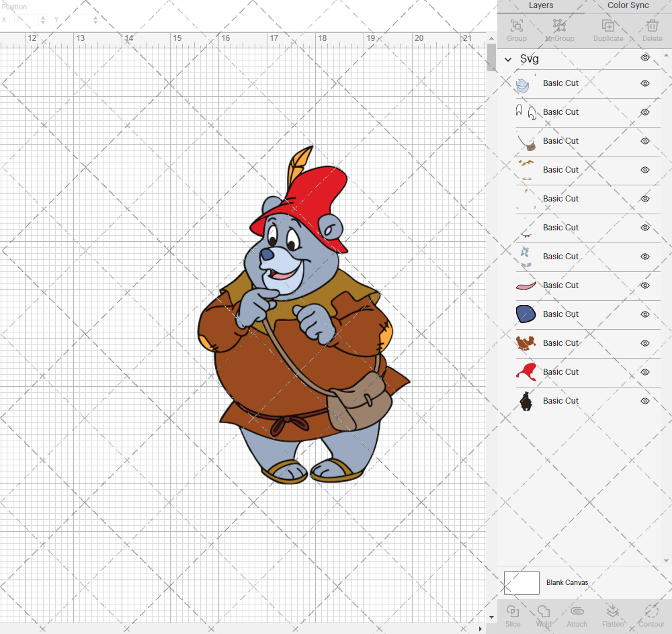Switch to the Color Sync tab
This screenshot has height=634, width=672.
[x=628, y=5]
